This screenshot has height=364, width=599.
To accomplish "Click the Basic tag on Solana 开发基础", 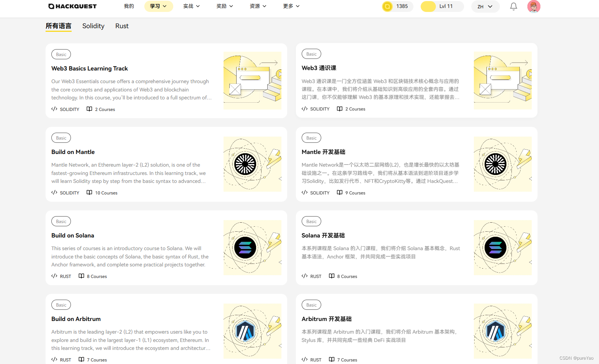I will pos(311,221).
